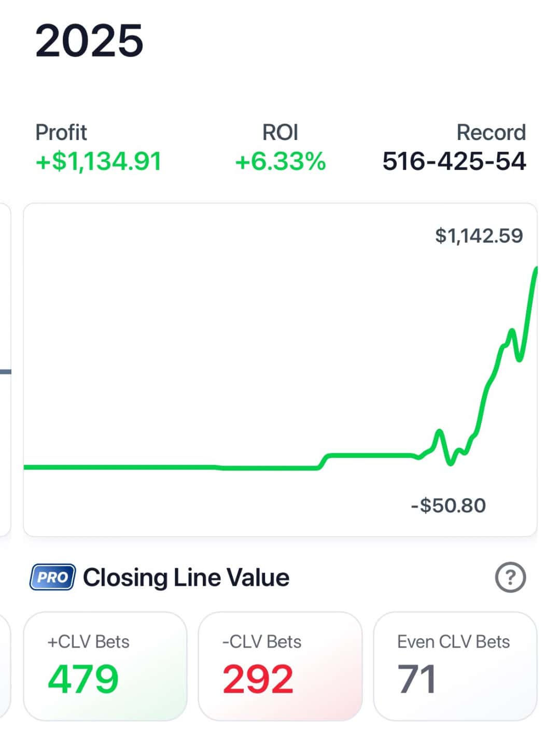Tap the ROI label
The height and width of the screenshot is (730, 560).
(x=281, y=132)
